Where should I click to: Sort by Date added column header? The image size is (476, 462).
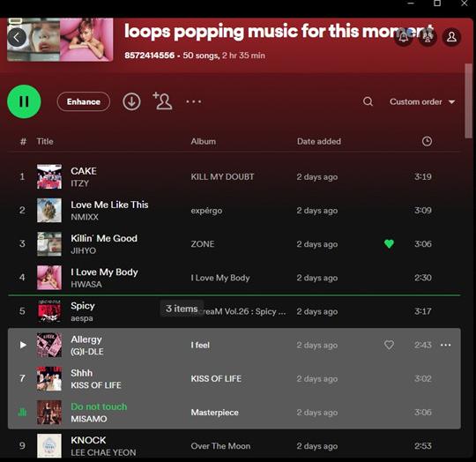[319, 141]
